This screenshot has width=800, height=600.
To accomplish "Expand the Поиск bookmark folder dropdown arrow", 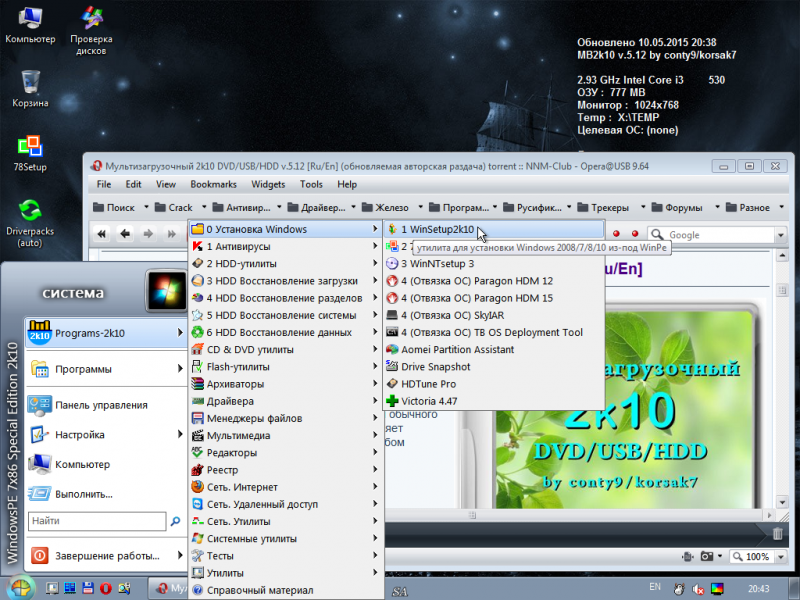I will pos(146,207).
